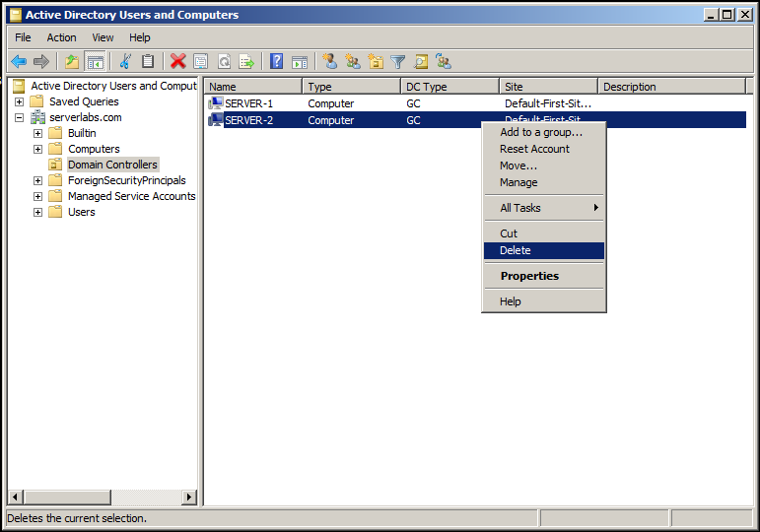Viewport: 760px width, 532px height.
Task: Choose Manage from context menu
Action: coord(544,182)
